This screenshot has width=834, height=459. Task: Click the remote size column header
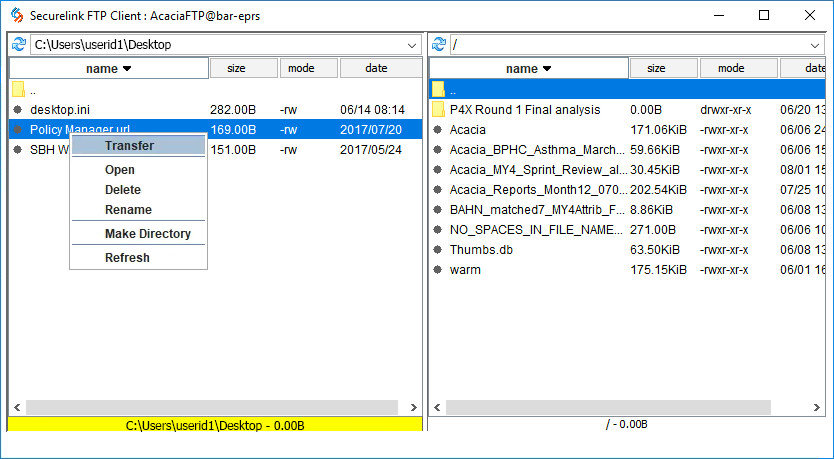[x=656, y=68]
